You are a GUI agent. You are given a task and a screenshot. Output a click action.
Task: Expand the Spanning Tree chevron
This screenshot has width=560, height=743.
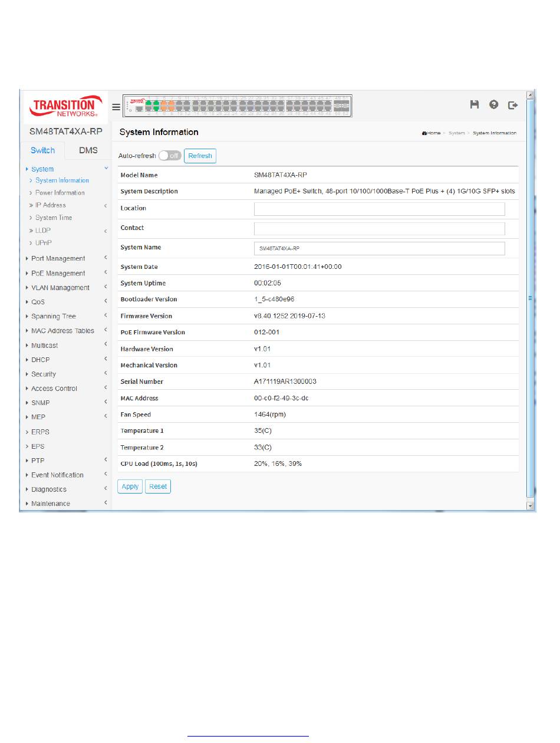[106, 316]
